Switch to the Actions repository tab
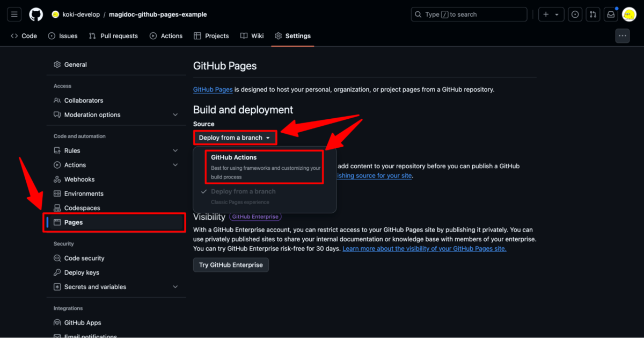This screenshot has width=644, height=338. [166, 36]
